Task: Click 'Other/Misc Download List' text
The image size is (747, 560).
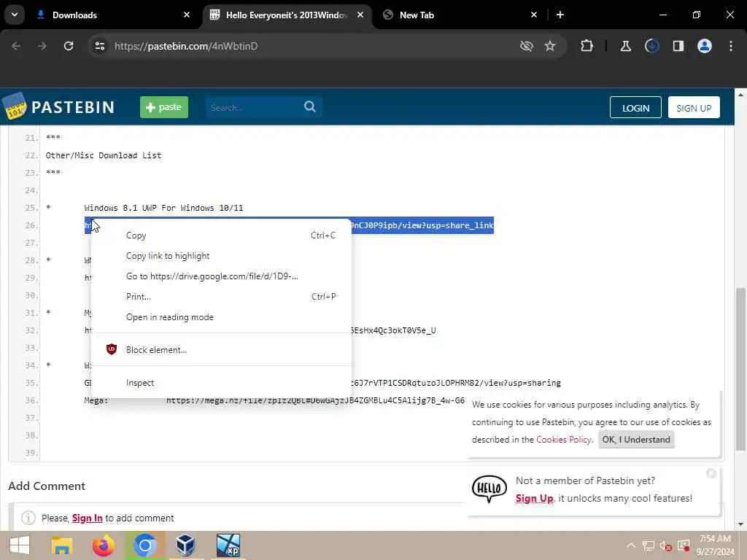Action: click(104, 155)
